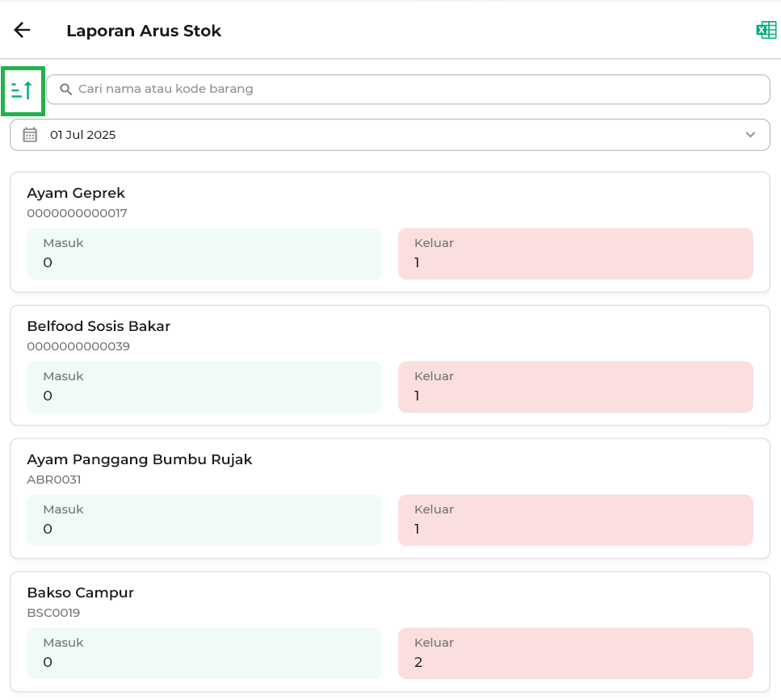Click the calendar icon in date field
The image size is (781, 700).
[x=30, y=135]
